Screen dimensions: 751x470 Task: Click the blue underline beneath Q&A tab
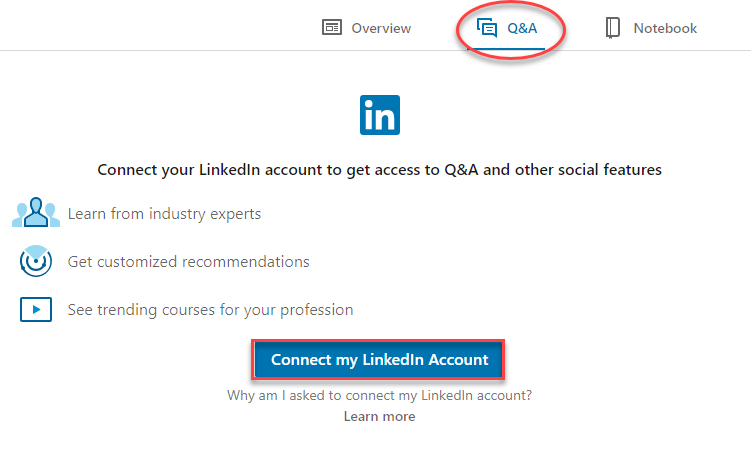point(506,48)
